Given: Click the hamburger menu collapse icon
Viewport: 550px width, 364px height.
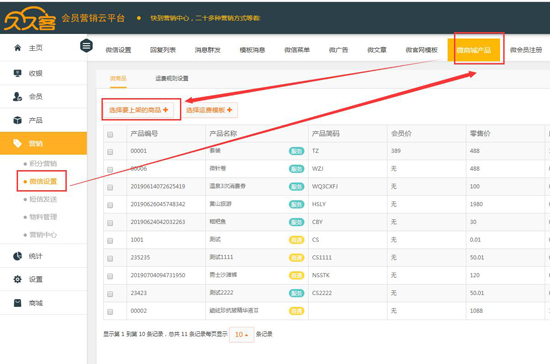Looking at the screenshot, I should [86, 46].
